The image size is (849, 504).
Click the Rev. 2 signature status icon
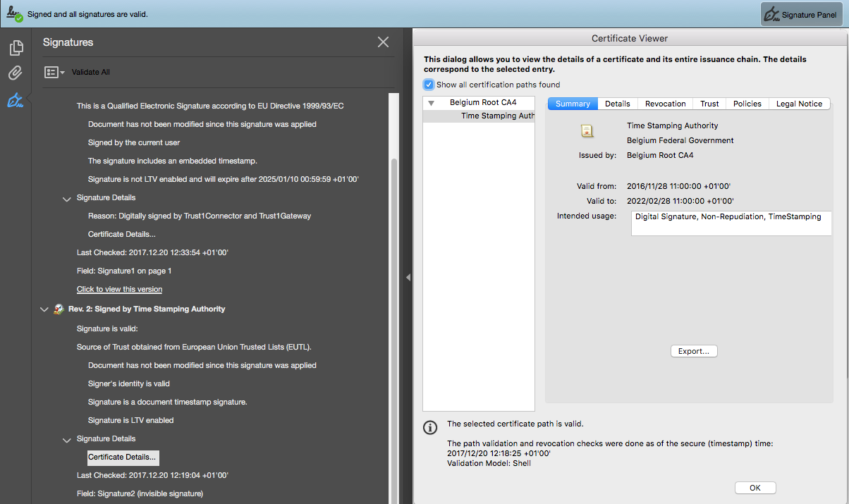pyautogui.click(x=59, y=309)
